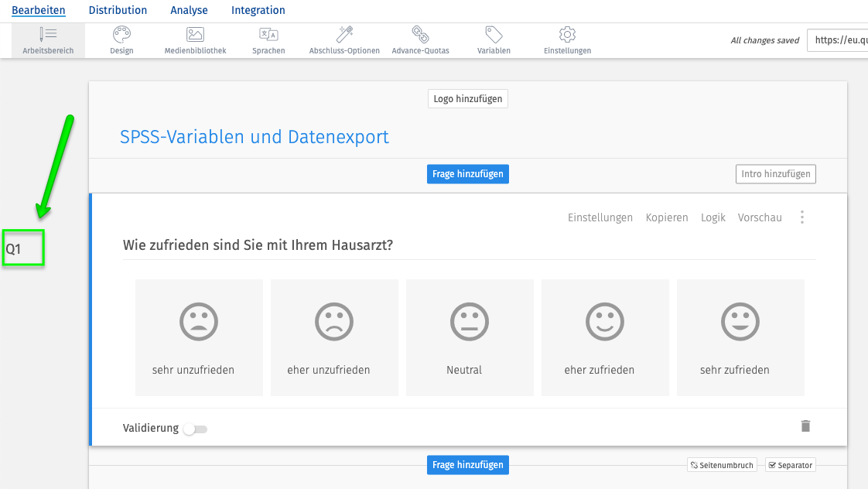Switch to the Bearbeiten tab
This screenshot has height=489, width=868.
pyautogui.click(x=39, y=10)
